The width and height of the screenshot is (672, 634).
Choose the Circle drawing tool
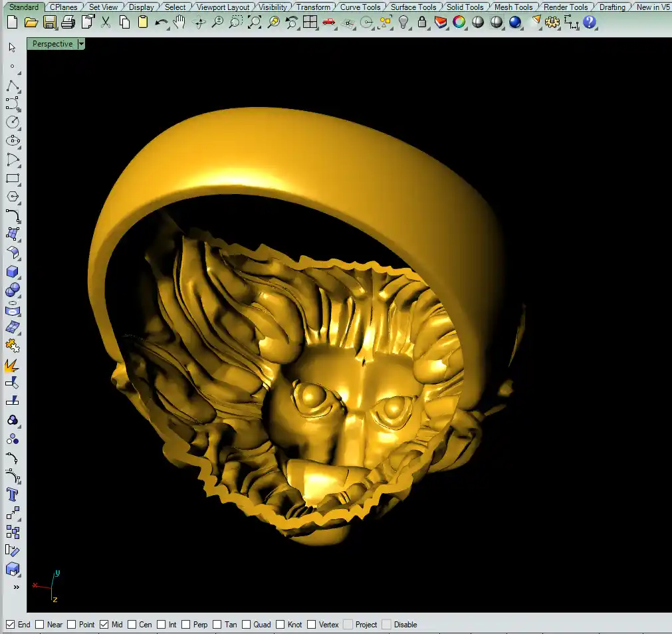click(12, 122)
